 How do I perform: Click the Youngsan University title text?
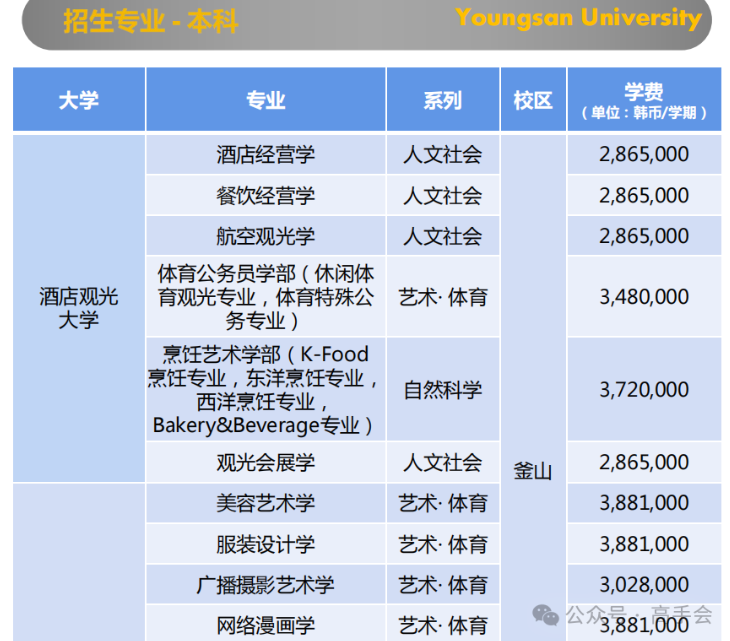578,18
